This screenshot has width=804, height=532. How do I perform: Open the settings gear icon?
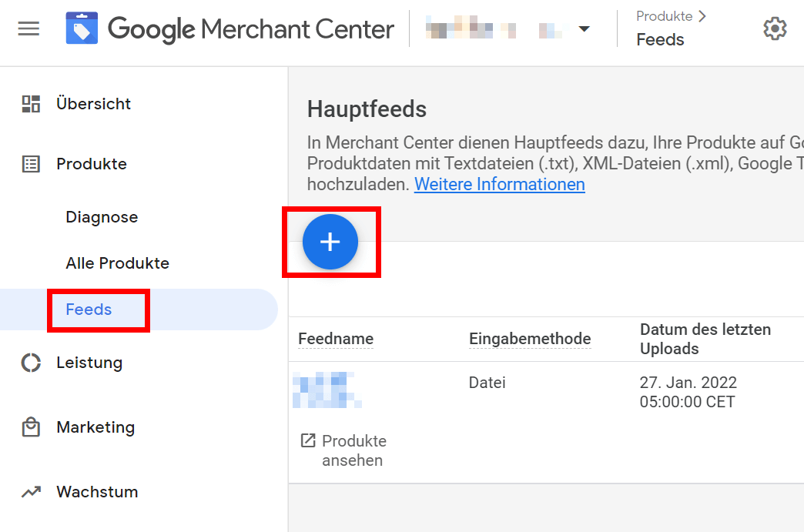coord(775,29)
